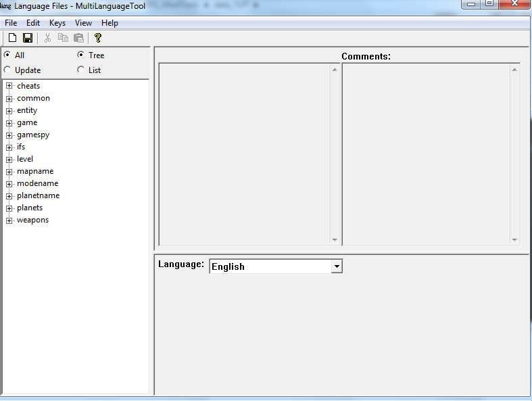The image size is (532, 401).
Task: Click the Save floppy disk icon
Action: 28,38
